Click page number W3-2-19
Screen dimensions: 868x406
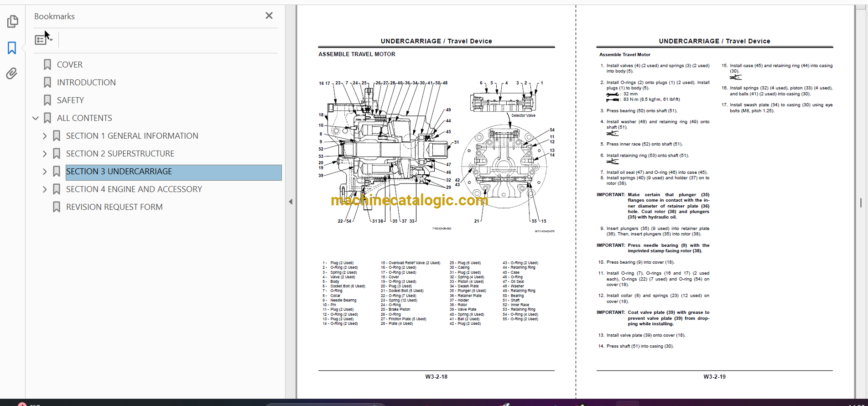pyautogui.click(x=714, y=377)
